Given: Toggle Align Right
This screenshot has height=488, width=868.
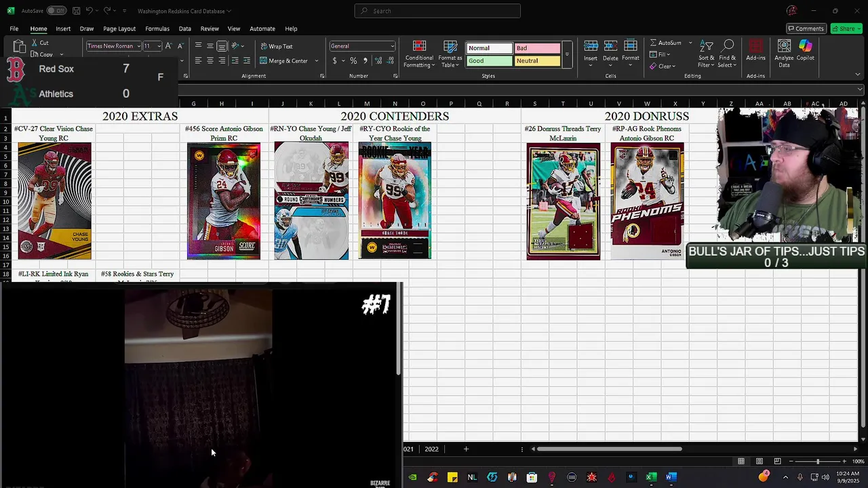Looking at the screenshot, I should coord(222,60).
